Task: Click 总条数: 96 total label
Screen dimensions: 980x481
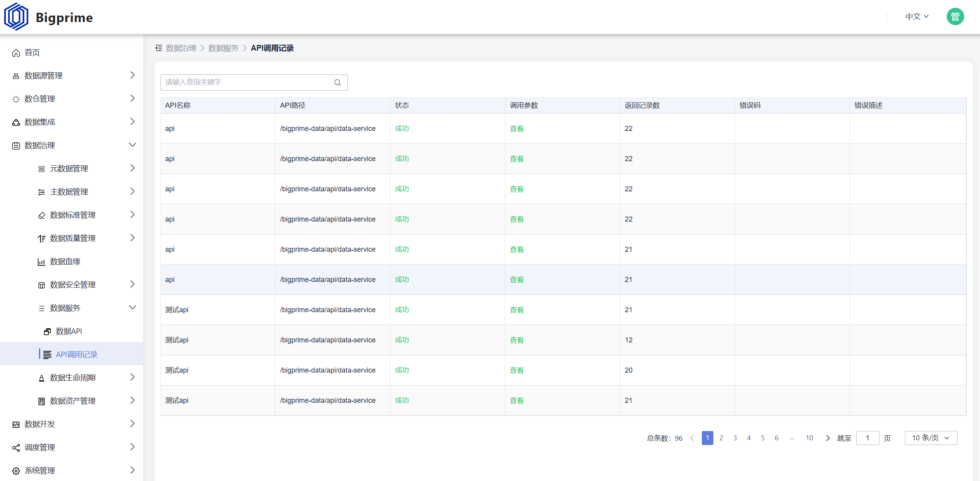Action: 665,438
